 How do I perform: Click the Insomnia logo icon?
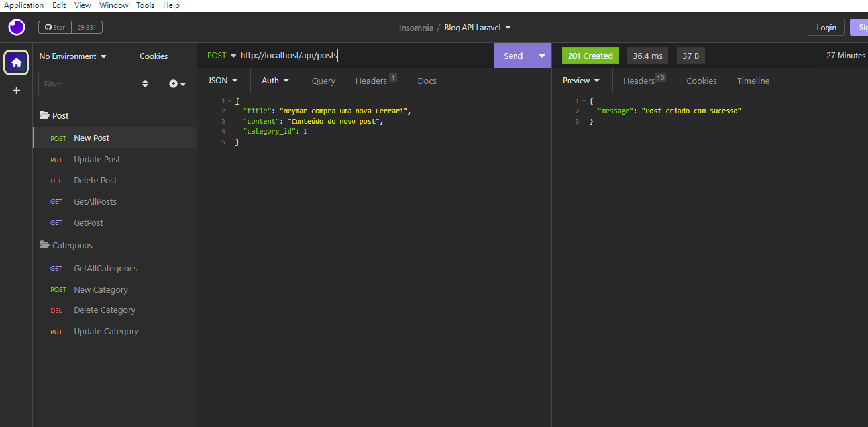pos(17,27)
